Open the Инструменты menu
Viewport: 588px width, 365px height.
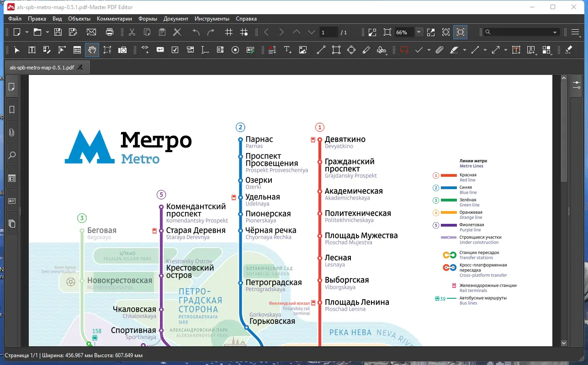212,19
